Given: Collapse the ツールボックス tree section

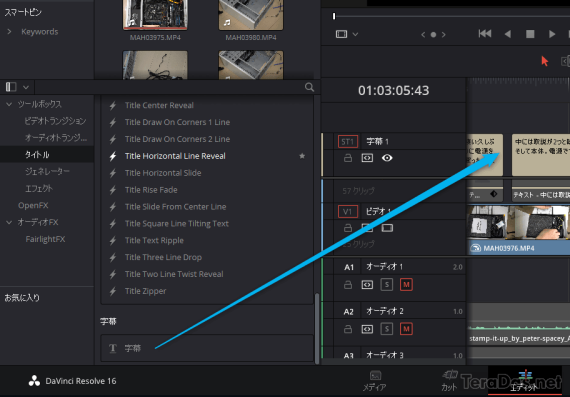Looking at the screenshot, I should (x=9, y=104).
